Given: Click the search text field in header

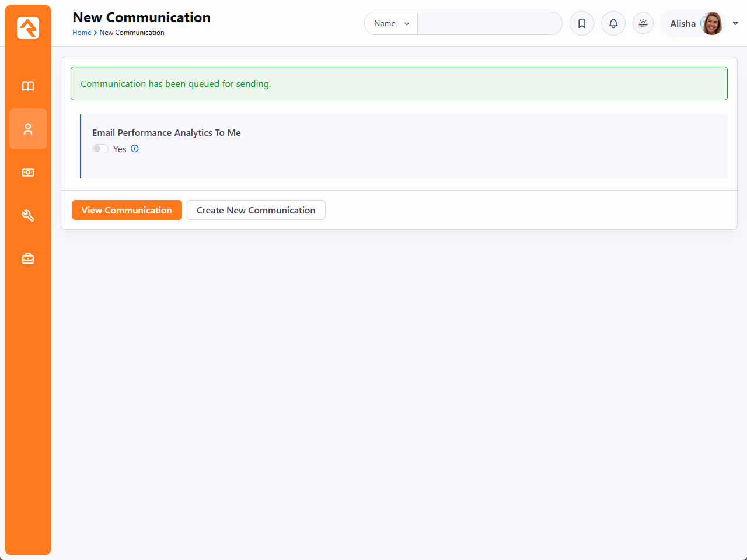Looking at the screenshot, I should coord(489,23).
